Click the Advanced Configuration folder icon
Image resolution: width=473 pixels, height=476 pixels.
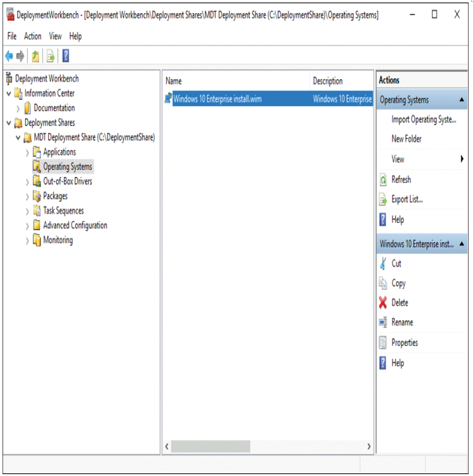pos(37,225)
